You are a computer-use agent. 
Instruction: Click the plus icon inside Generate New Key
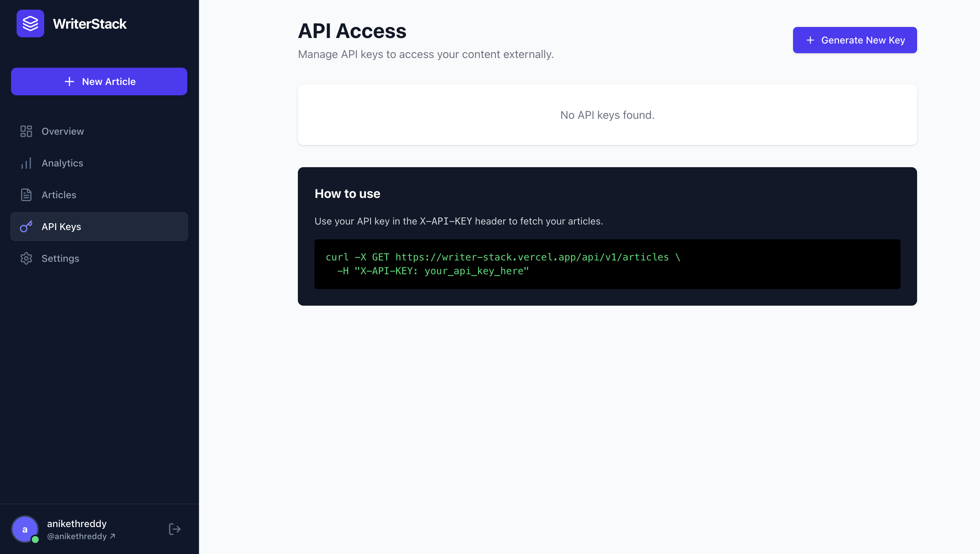coord(810,40)
